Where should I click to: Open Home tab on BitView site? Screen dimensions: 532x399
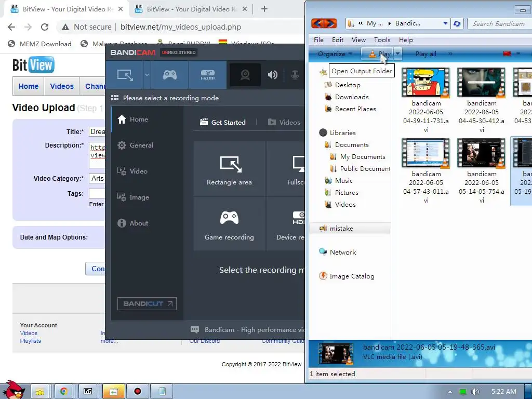[x=29, y=87]
